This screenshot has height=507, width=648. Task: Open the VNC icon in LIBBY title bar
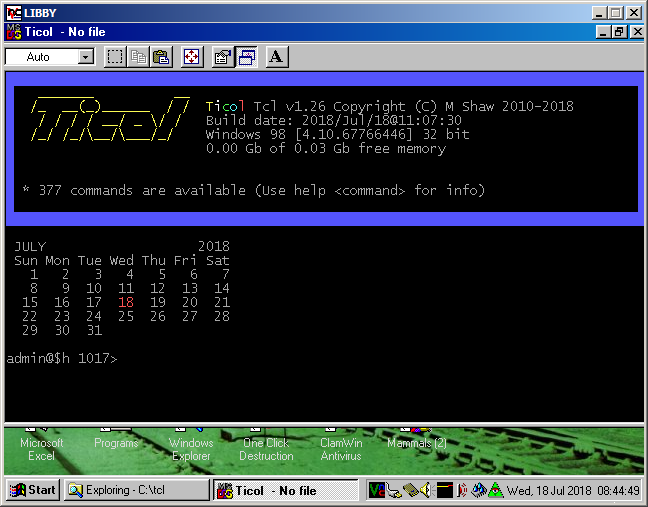coord(14,13)
